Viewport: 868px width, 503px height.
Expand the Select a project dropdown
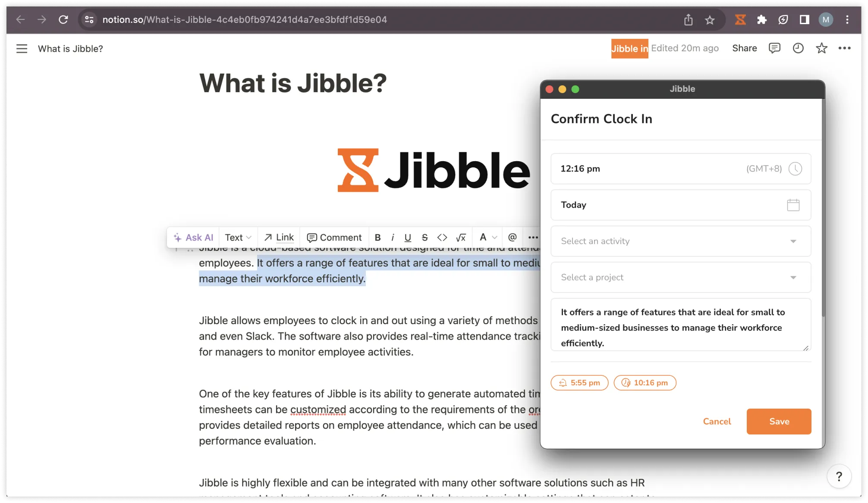(x=793, y=277)
